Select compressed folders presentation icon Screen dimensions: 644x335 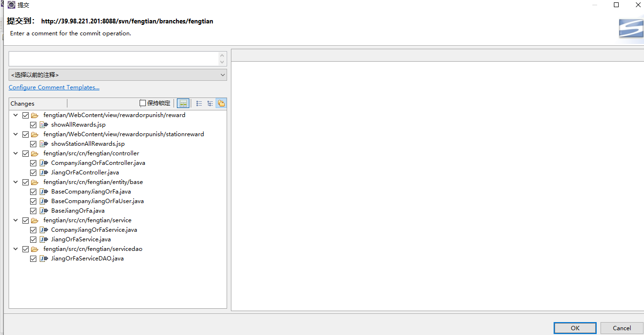(221, 103)
